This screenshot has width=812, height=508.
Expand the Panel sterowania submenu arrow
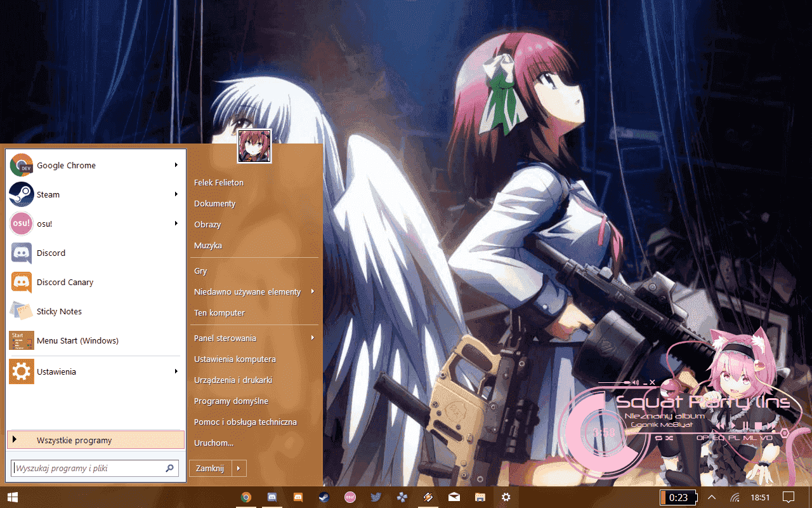pos(313,338)
